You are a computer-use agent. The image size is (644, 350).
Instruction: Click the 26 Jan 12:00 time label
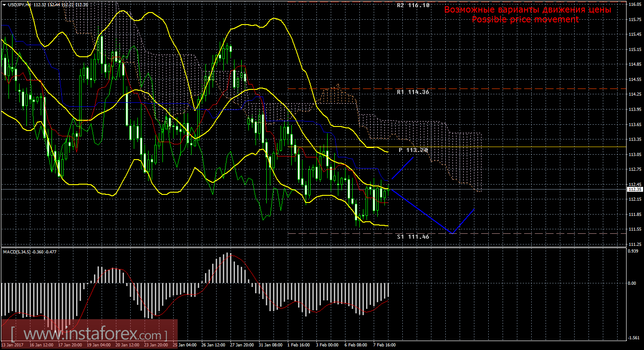(x=213, y=346)
